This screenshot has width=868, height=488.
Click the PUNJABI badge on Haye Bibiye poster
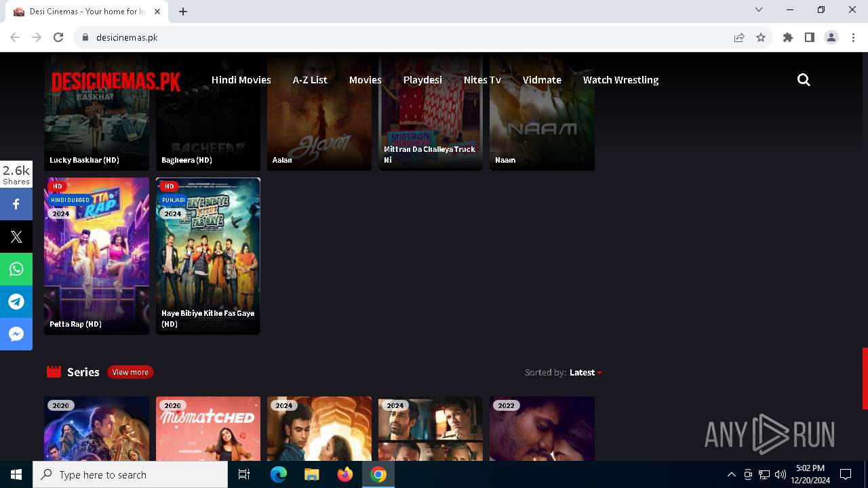pos(174,200)
